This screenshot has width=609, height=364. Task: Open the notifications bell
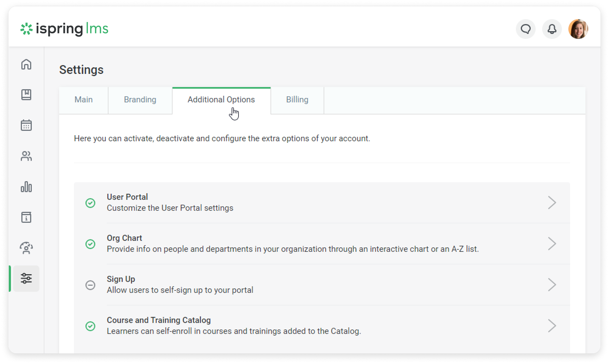(552, 29)
